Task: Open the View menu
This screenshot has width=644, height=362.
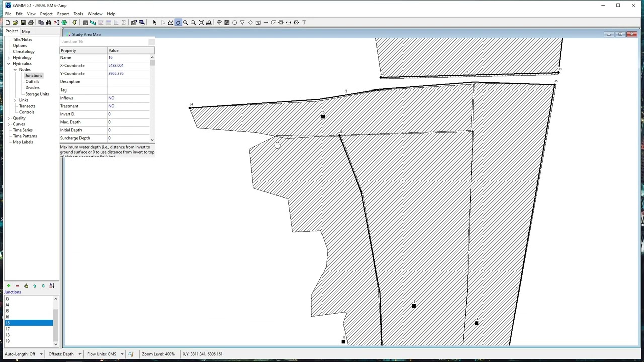Action: [x=31, y=14]
